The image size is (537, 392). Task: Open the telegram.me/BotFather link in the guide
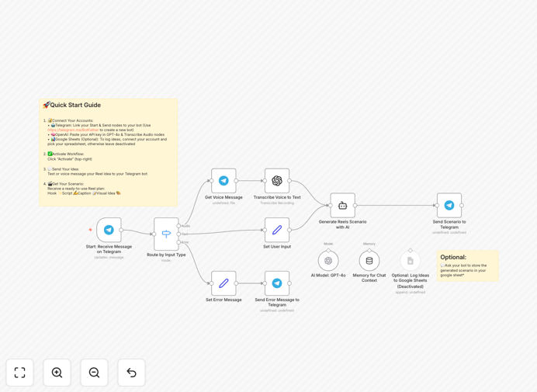coord(73,130)
